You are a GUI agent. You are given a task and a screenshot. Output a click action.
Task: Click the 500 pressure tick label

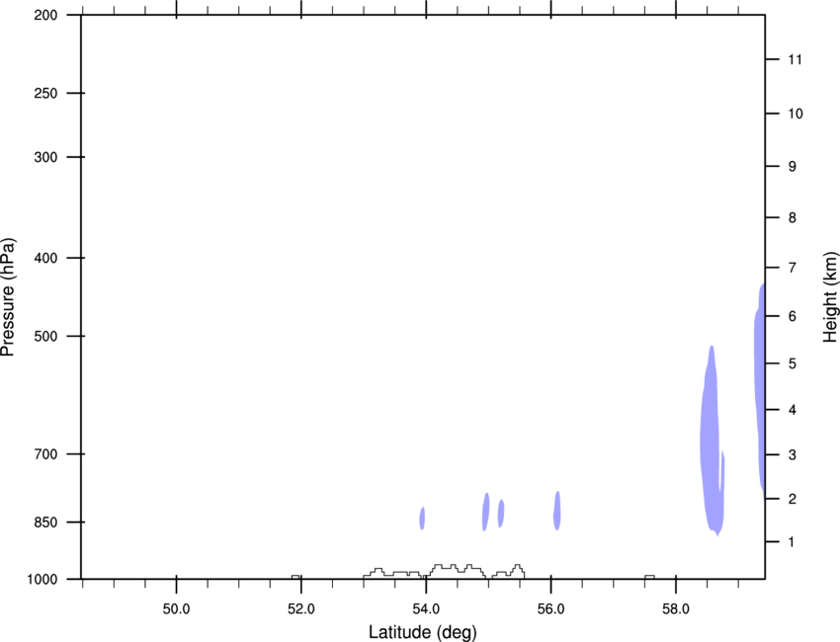(x=45, y=336)
